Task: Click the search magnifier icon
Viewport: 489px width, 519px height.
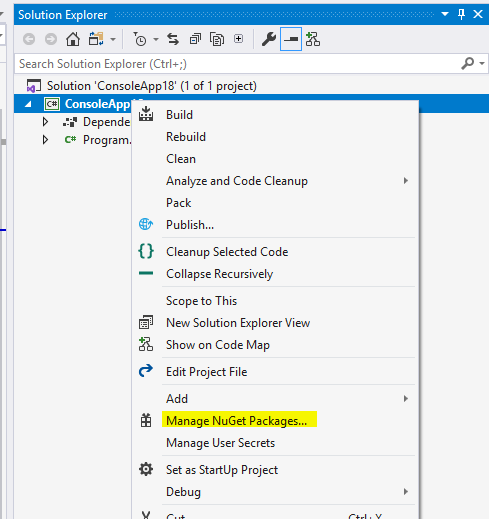Action: (467, 63)
